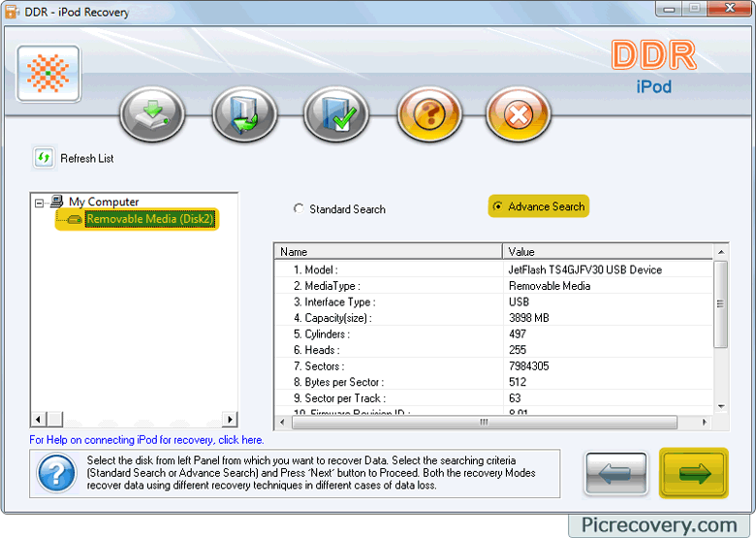
Task: Select the '6. Heads :' row
Action: click(x=317, y=350)
